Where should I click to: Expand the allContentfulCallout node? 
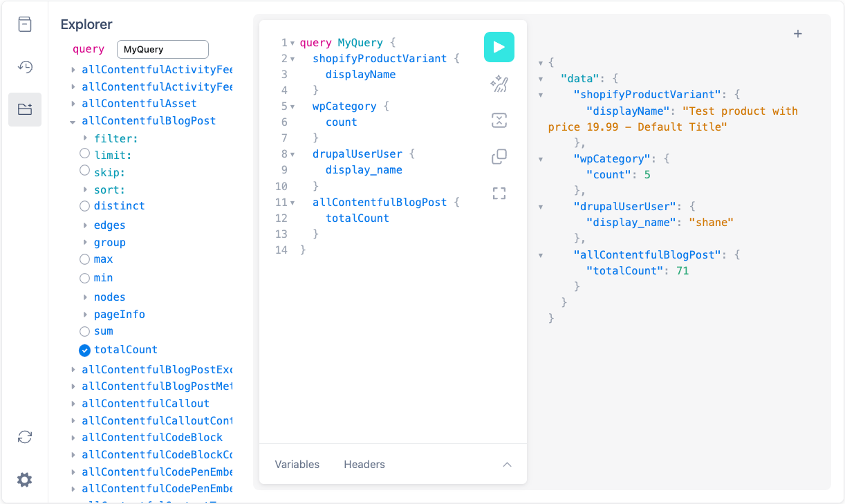coord(73,404)
